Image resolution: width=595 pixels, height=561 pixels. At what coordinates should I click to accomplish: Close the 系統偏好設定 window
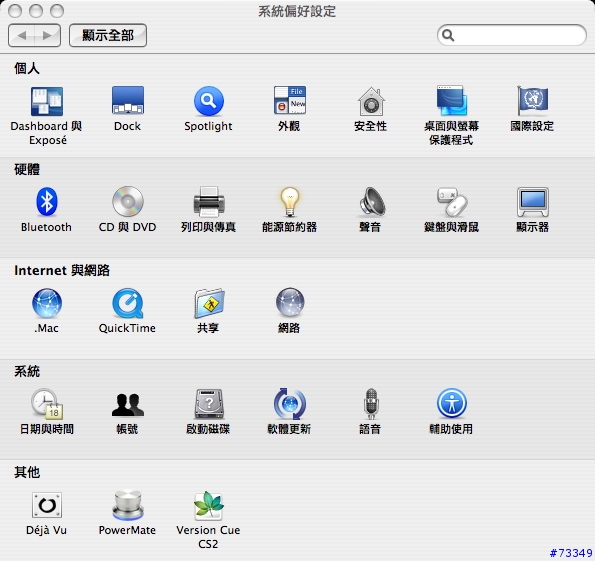coord(15,11)
